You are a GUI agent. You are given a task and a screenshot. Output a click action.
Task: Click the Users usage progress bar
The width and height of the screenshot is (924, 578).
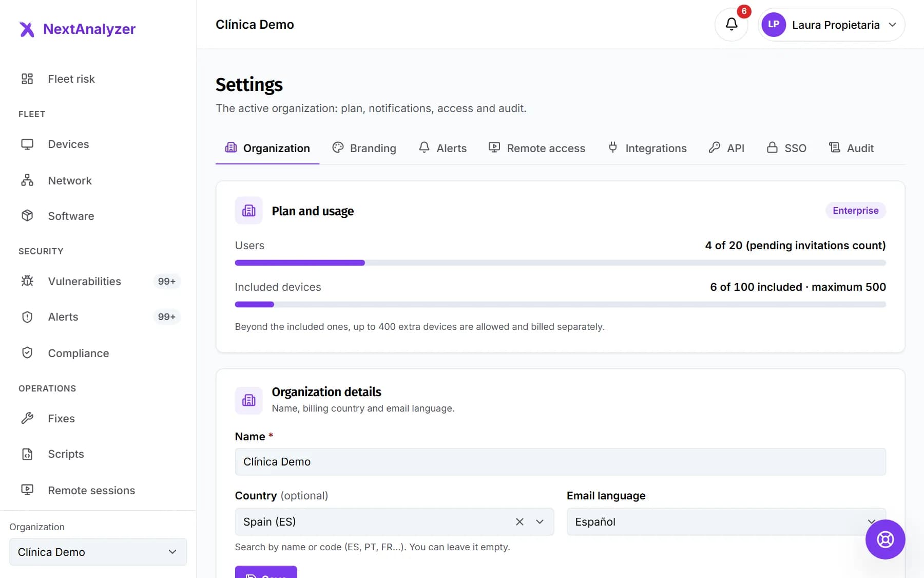point(560,263)
